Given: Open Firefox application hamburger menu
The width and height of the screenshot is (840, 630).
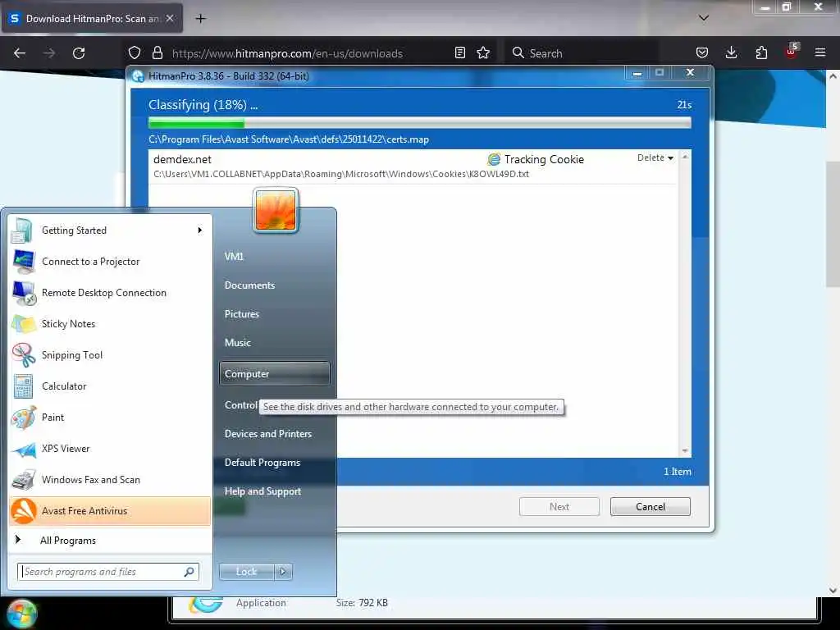Looking at the screenshot, I should point(820,53).
